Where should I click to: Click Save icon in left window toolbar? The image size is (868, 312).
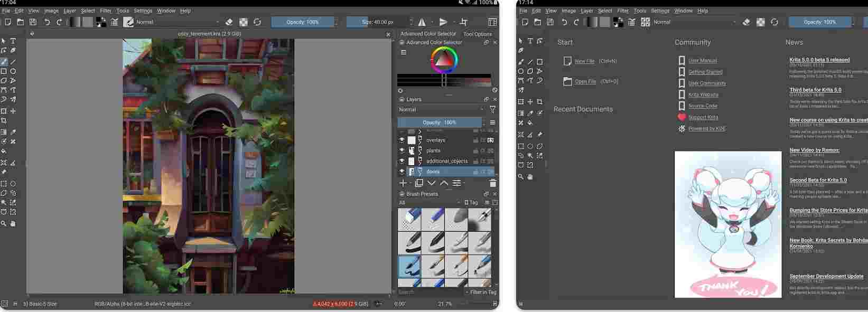point(33,22)
